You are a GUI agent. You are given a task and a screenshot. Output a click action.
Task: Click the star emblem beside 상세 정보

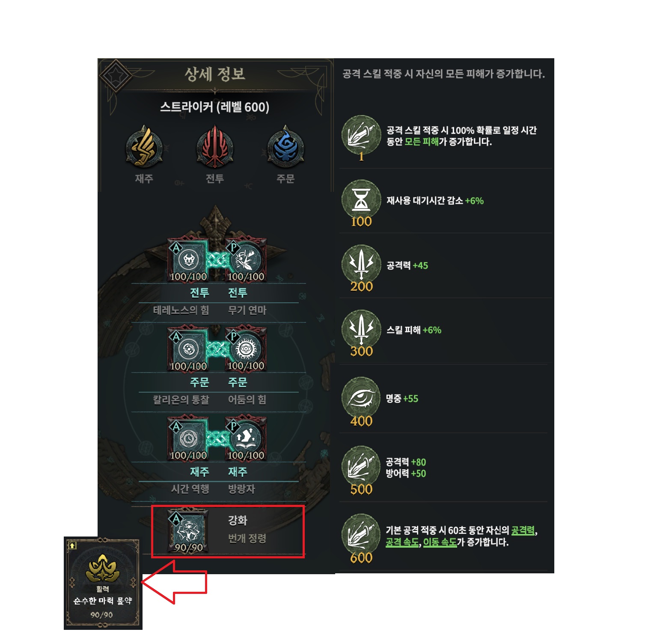pos(116,76)
